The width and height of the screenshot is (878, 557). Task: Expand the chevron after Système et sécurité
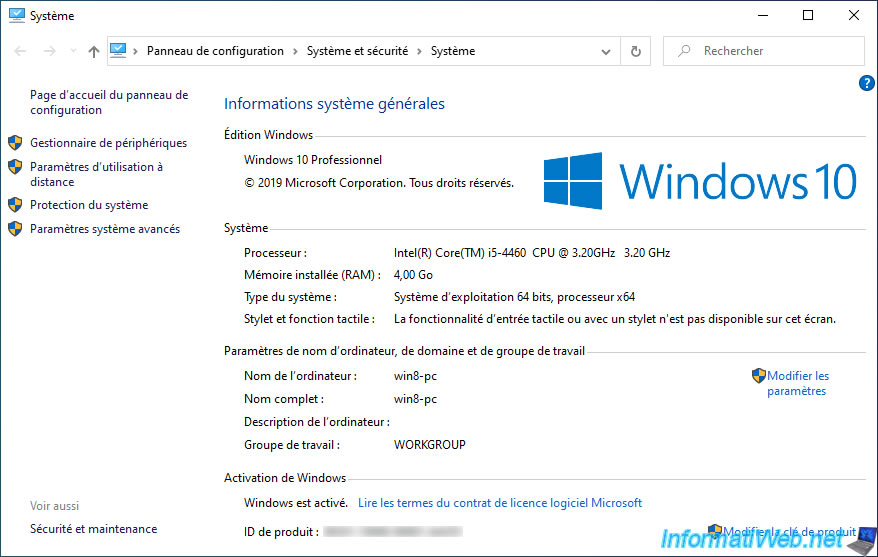coord(420,51)
